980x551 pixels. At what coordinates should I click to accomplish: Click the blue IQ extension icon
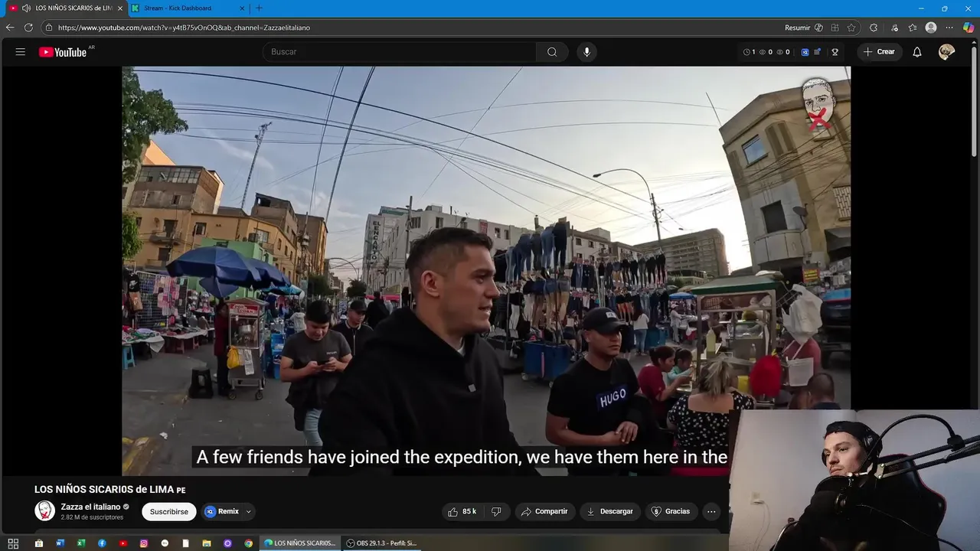click(x=805, y=52)
